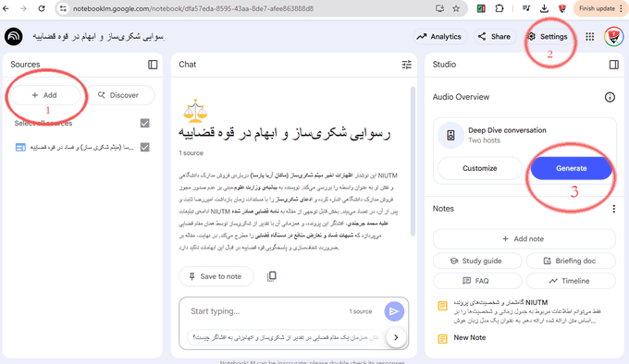
Task: Share the notebook
Action: click(x=495, y=36)
